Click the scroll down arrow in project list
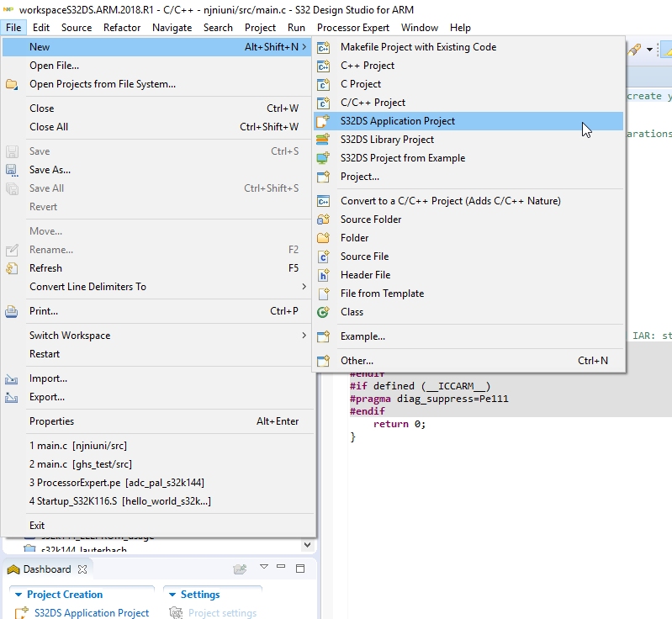The width and height of the screenshot is (672, 619). tap(307, 545)
